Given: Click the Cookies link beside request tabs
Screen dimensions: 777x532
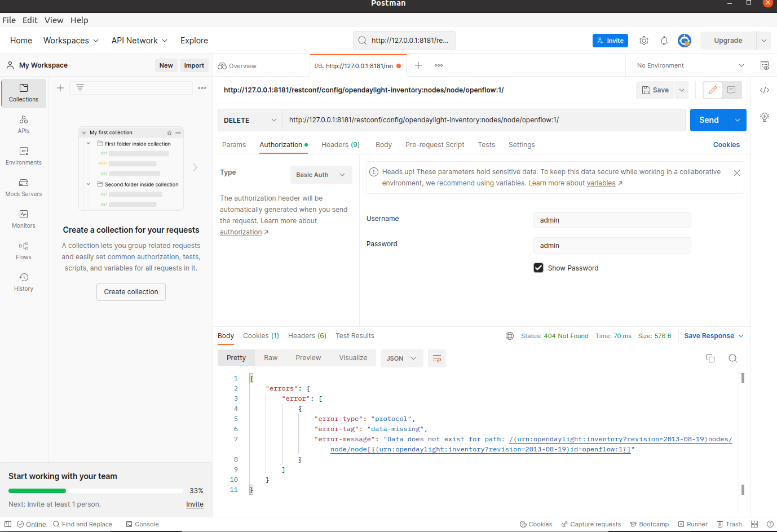Looking at the screenshot, I should 726,145.
